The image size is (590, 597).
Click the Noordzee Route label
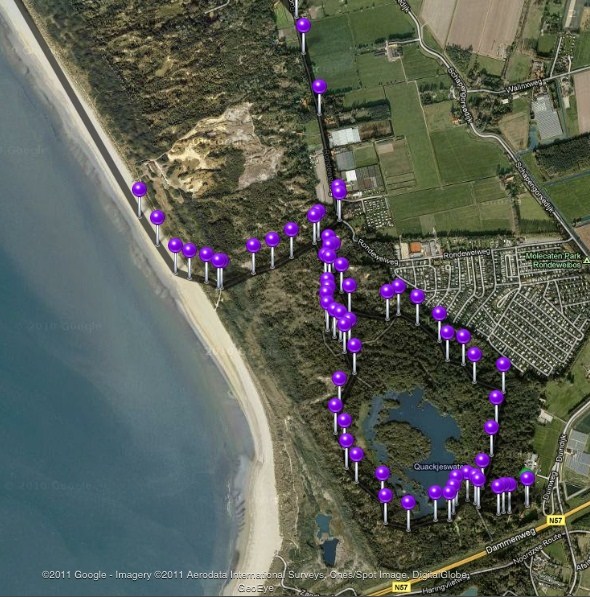pos(537,548)
